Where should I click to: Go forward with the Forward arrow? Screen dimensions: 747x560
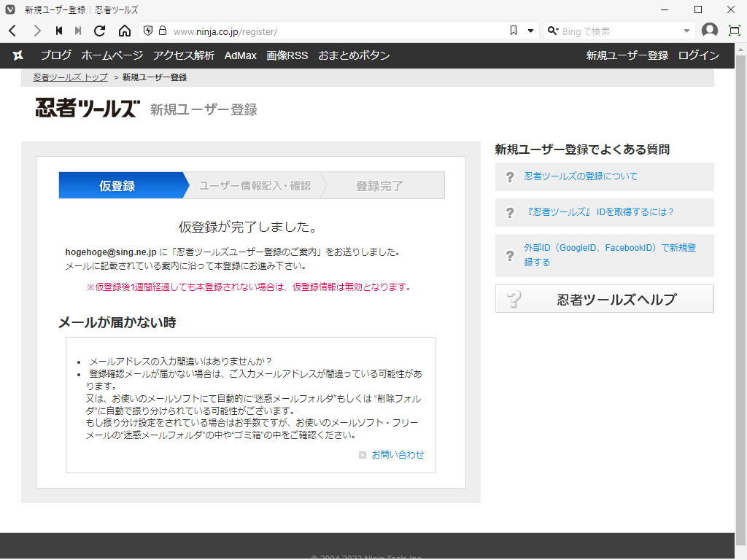coord(36,31)
